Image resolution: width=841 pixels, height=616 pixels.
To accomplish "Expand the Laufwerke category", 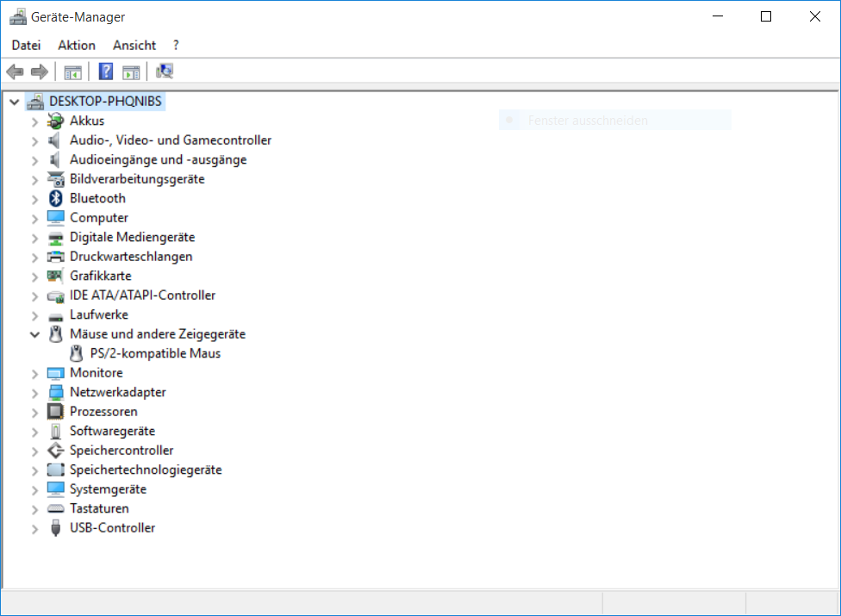I will (x=34, y=316).
